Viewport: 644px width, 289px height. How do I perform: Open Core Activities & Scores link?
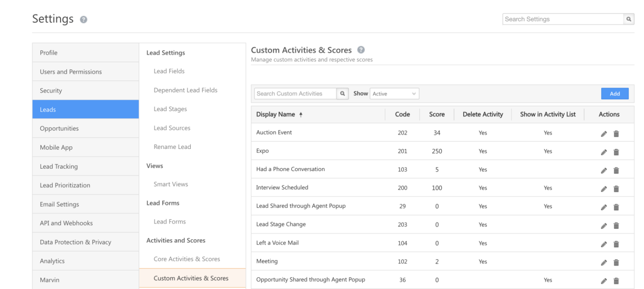click(x=187, y=259)
